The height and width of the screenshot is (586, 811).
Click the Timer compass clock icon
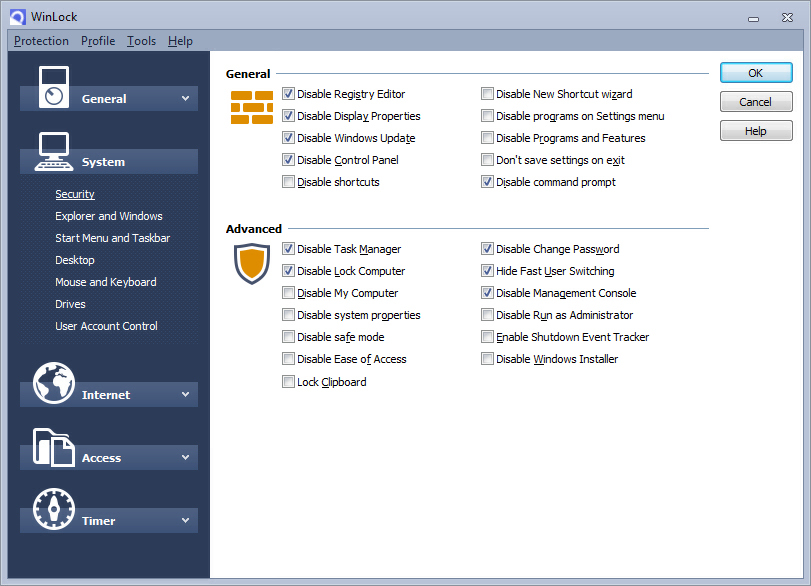pos(54,509)
